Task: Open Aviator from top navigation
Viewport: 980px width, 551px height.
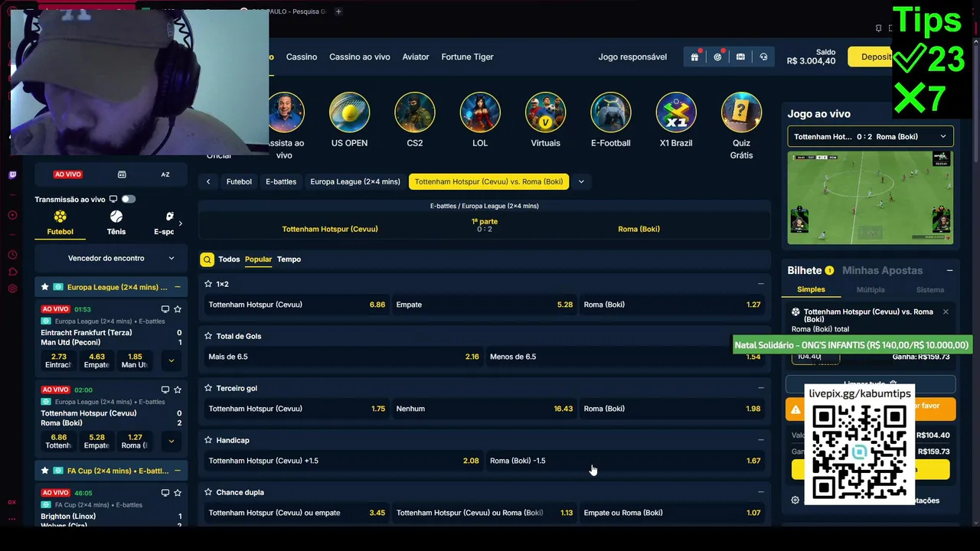Action: click(x=416, y=57)
